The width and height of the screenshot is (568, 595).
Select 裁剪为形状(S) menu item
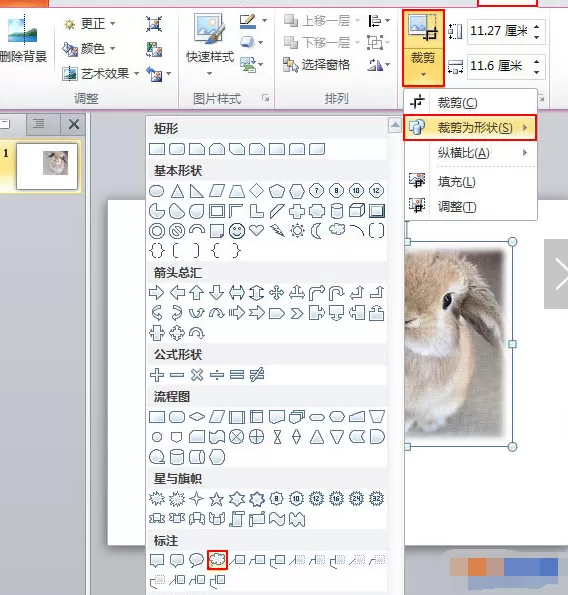[470, 128]
